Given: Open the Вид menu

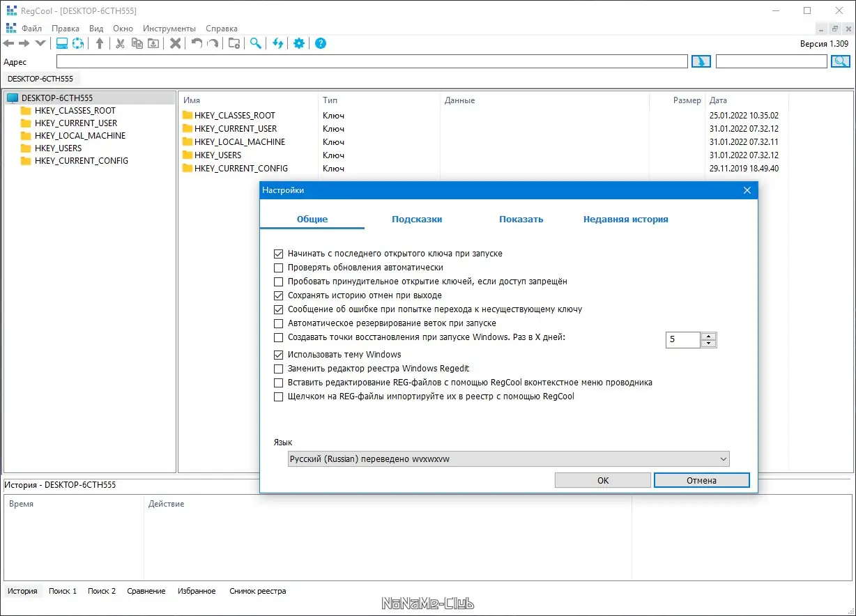Looking at the screenshot, I should coord(96,29).
